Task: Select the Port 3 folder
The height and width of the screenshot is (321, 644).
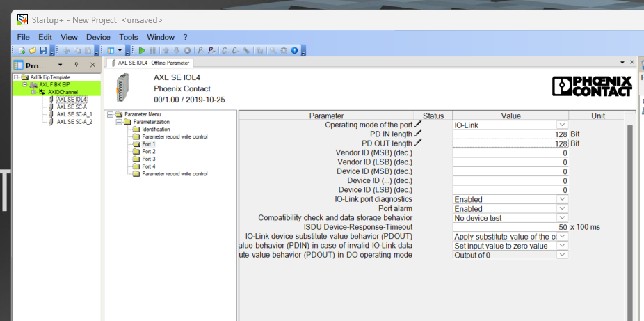Action: [149, 159]
